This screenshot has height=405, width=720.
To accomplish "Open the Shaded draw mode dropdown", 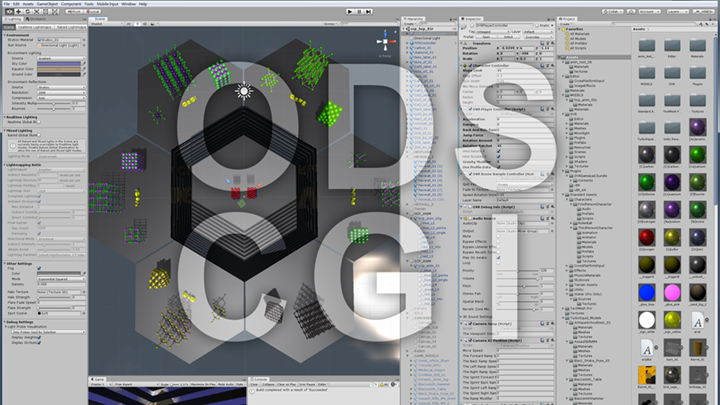I will 107,24.
